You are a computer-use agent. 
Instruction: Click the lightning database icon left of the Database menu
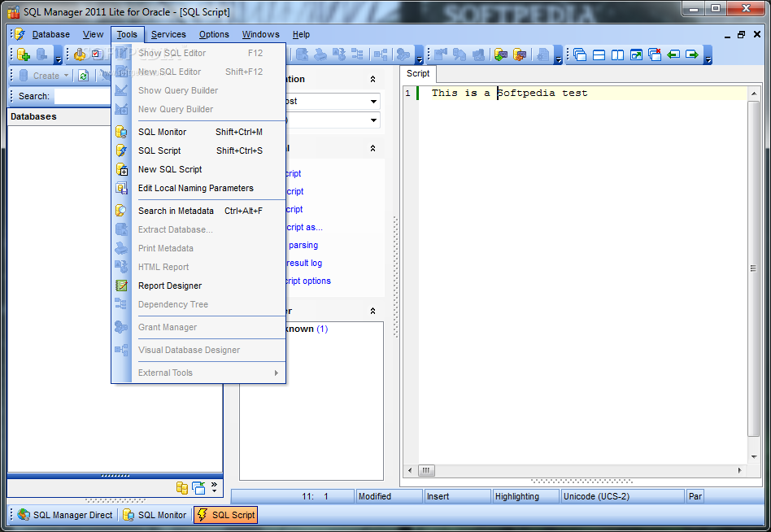[x=20, y=34]
